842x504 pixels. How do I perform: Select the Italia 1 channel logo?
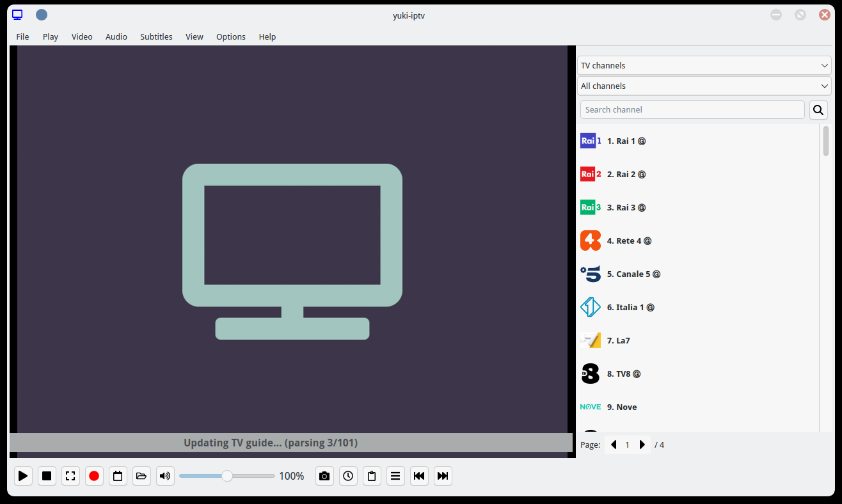591,307
